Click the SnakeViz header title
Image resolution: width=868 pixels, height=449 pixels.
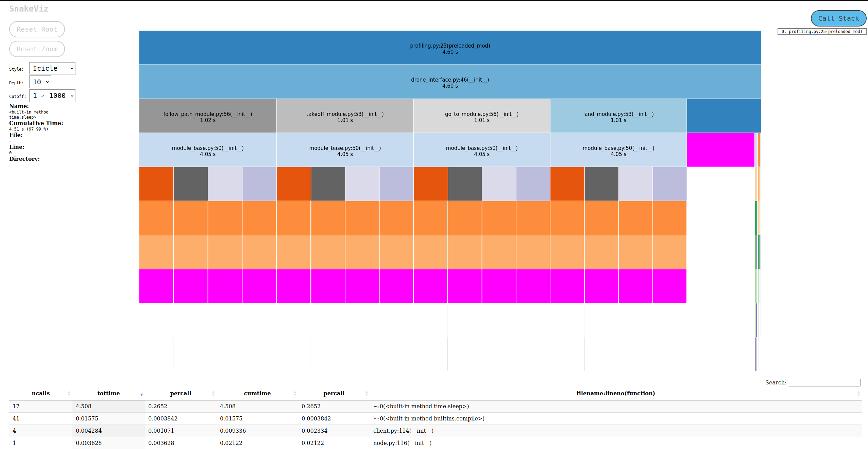pyautogui.click(x=29, y=8)
